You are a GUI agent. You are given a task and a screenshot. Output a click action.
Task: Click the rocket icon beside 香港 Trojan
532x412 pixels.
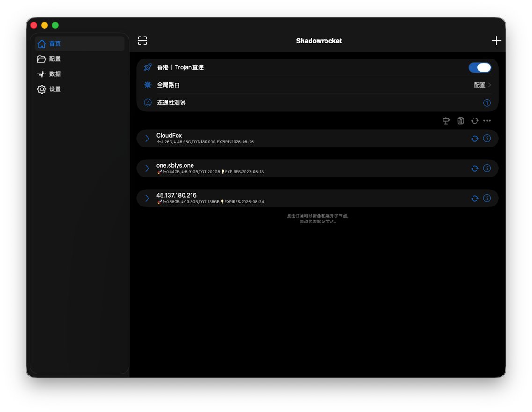click(148, 67)
